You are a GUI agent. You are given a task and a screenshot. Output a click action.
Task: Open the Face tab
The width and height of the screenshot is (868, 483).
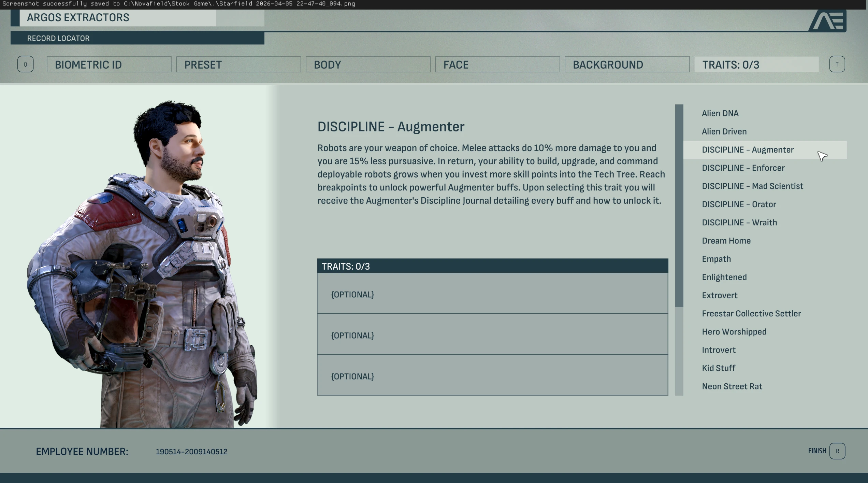(497, 65)
